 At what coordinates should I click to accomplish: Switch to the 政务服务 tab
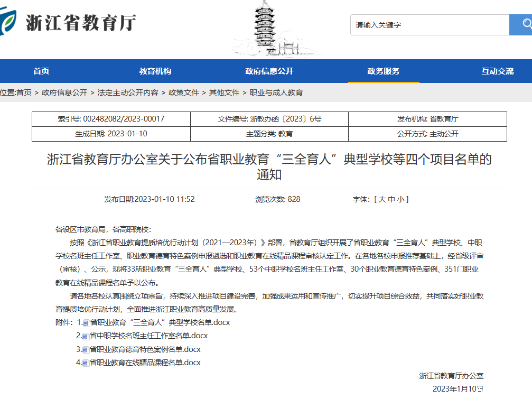384,70
